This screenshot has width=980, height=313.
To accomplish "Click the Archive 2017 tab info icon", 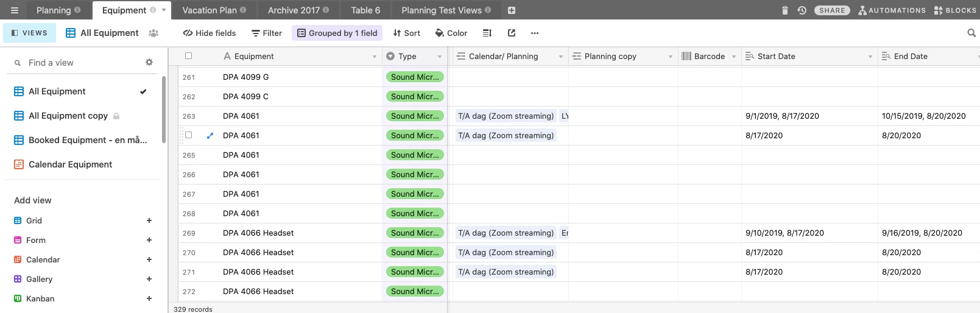I will [x=326, y=10].
